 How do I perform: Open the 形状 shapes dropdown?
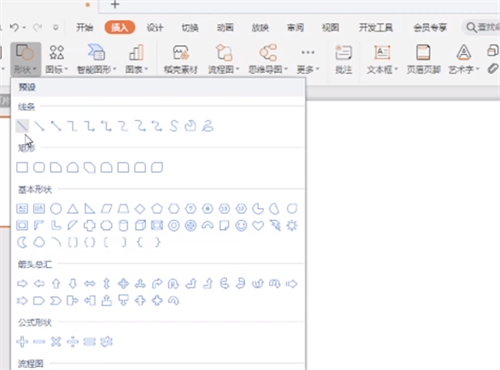pos(25,59)
